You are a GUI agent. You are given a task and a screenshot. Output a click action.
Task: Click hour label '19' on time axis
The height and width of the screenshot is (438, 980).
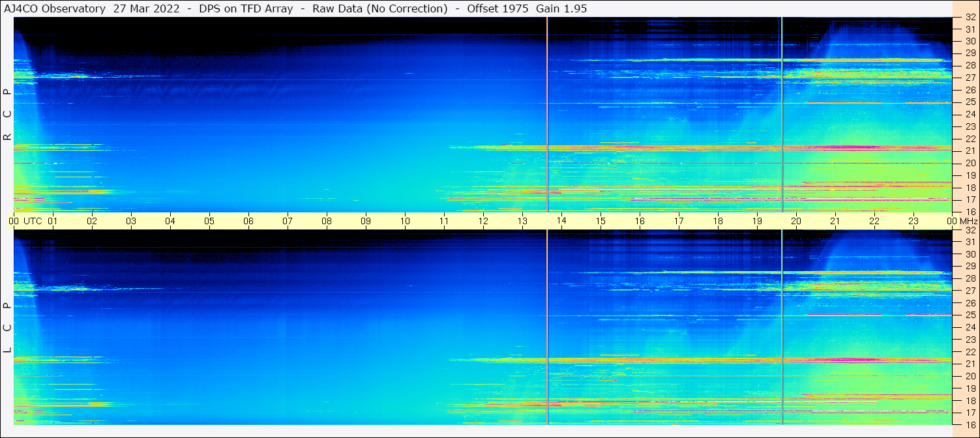pyautogui.click(x=757, y=221)
